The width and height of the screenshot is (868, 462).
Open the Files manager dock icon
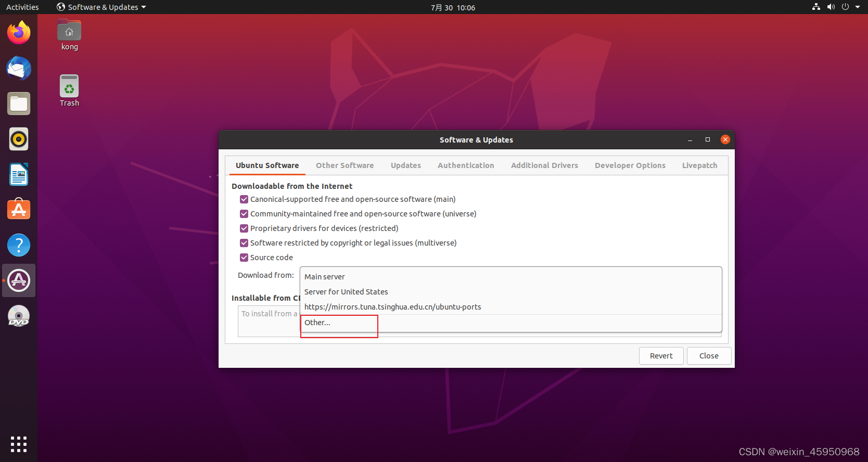point(19,104)
